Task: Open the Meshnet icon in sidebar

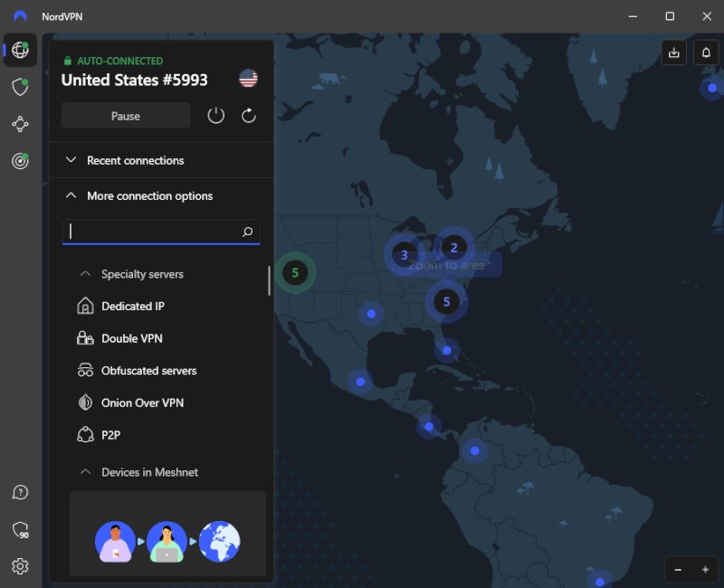Action: coord(20,124)
